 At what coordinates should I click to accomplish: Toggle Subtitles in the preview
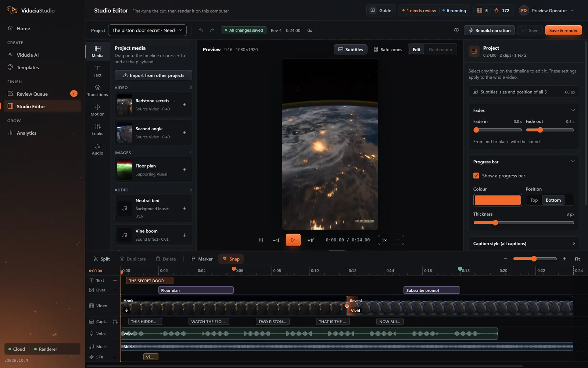tap(351, 49)
